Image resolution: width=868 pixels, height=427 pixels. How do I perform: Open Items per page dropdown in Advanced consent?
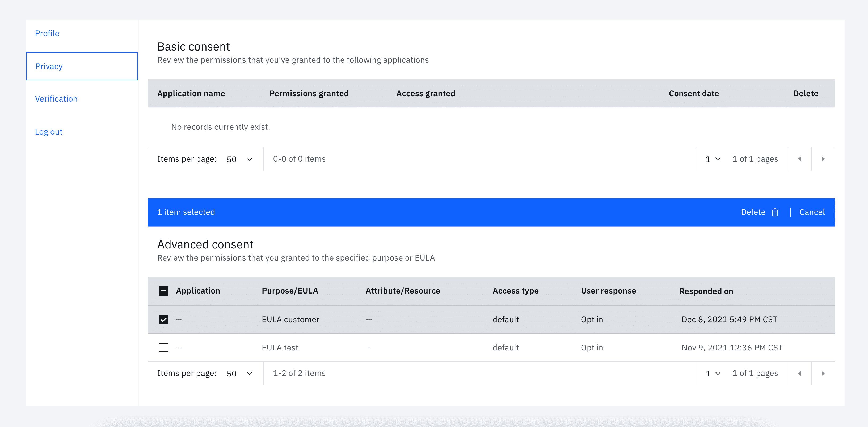[239, 373]
